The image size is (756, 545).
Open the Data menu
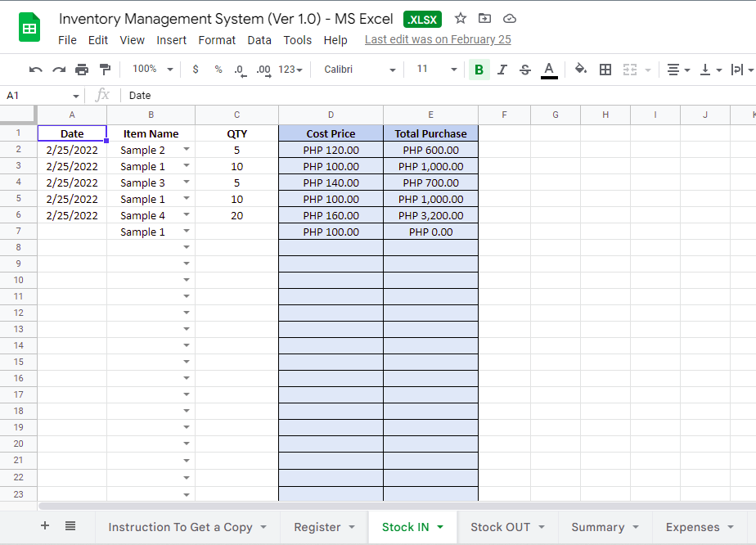coord(259,40)
